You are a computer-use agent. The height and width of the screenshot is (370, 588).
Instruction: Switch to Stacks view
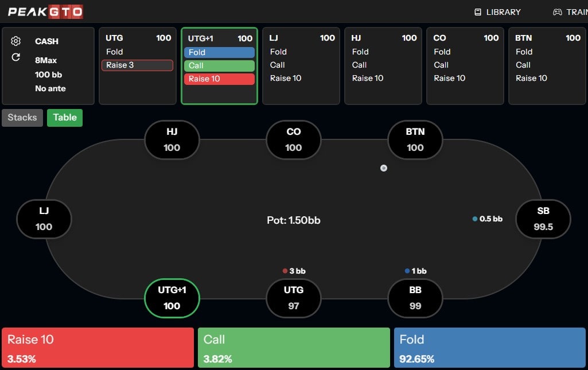22,118
